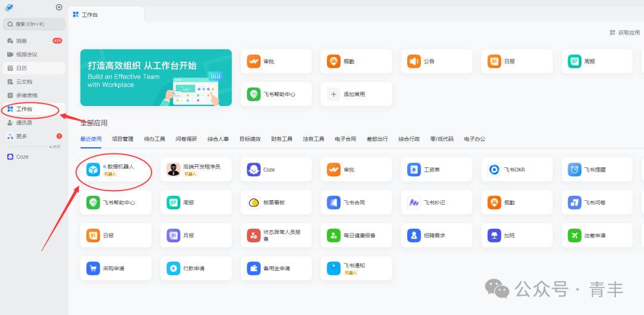Switch to the 零/低代码 tab
Viewport: 644px width, 315px height.
click(x=442, y=139)
